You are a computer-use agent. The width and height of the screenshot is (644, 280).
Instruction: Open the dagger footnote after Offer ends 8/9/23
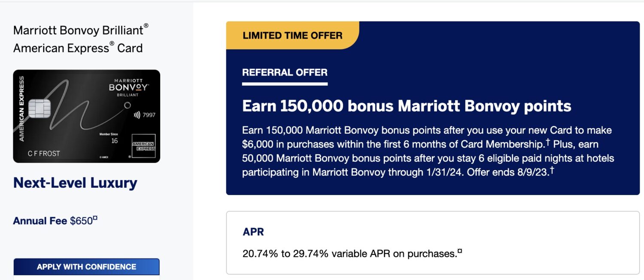point(552,171)
